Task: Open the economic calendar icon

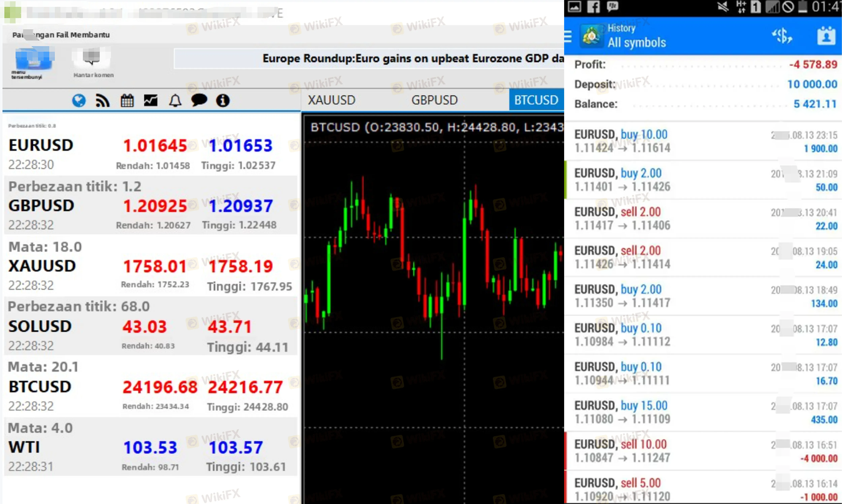Action: [127, 100]
